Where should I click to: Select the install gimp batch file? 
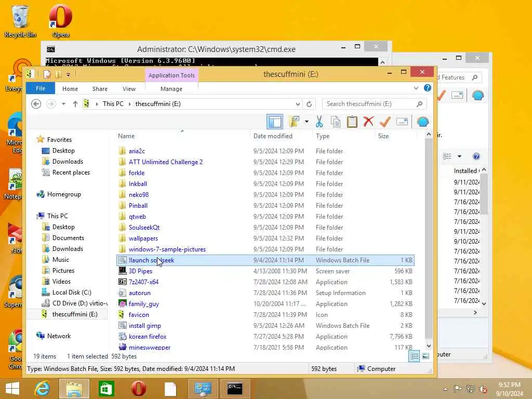[x=145, y=326]
